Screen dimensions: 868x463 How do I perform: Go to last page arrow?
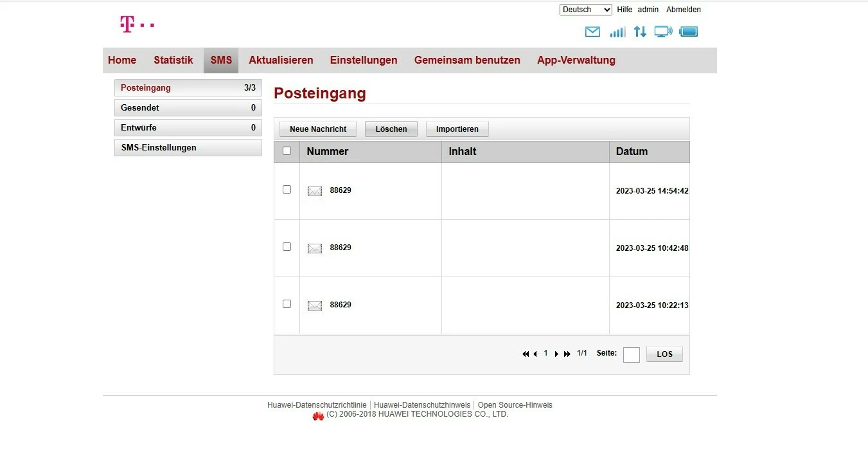[567, 354]
